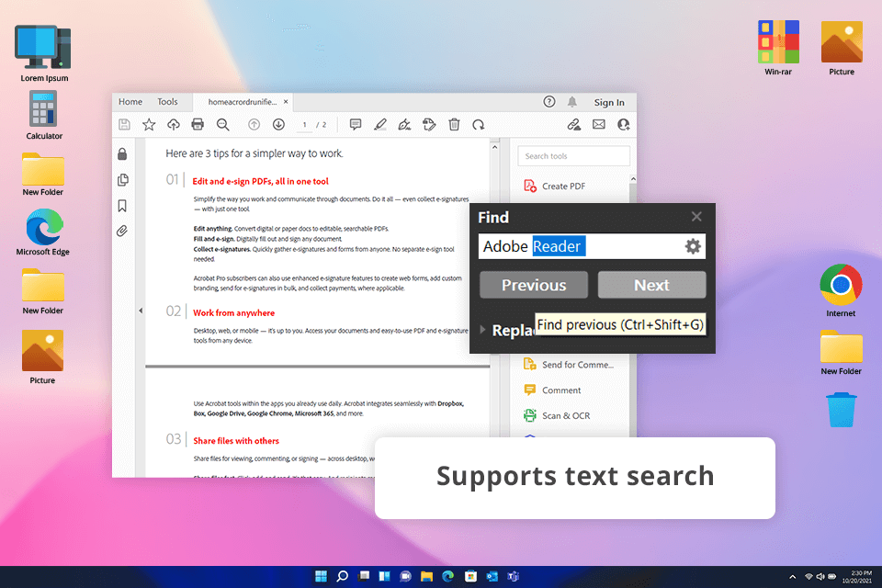This screenshot has height=588, width=882.
Task: Close the homeacrordrunifie document tab
Action: click(x=286, y=102)
